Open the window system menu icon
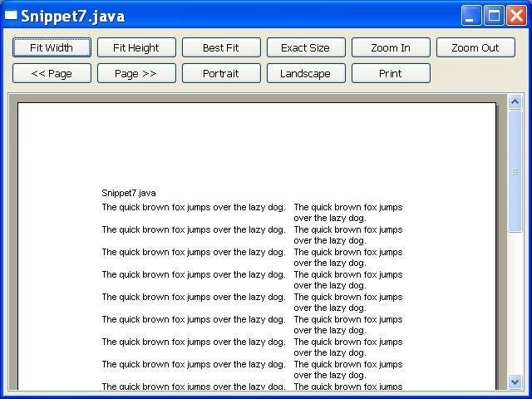This screenshot has width=532, height=399. click(x=11, y=16)
